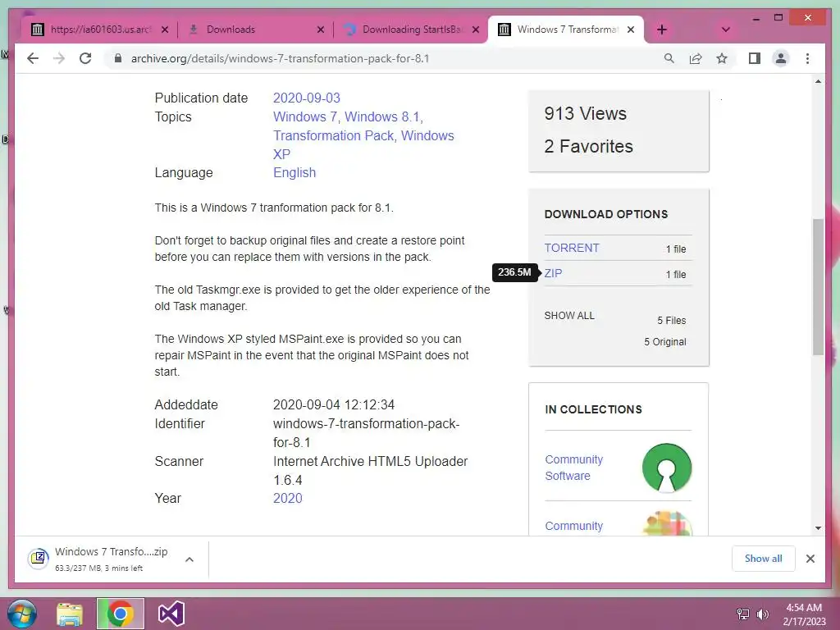Go back to the previous page
This screenshot has height=630, width=840.
click(33, 58)
